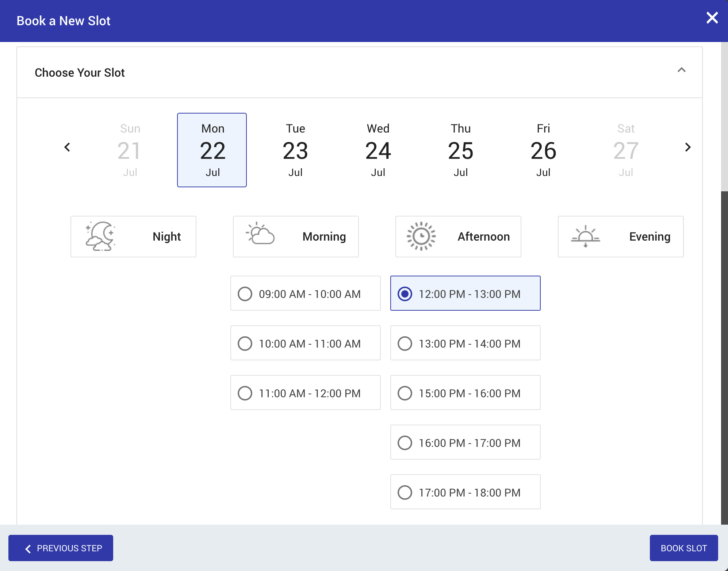Choose the Morning time period label
The image size is (728, 571).
click(x=324, y=237)
